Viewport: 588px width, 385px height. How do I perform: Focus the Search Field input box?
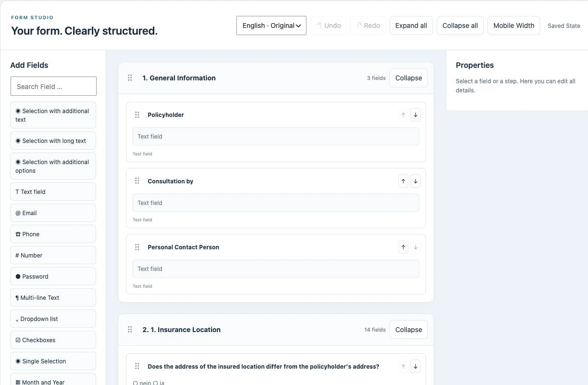(x=53, y=86)
